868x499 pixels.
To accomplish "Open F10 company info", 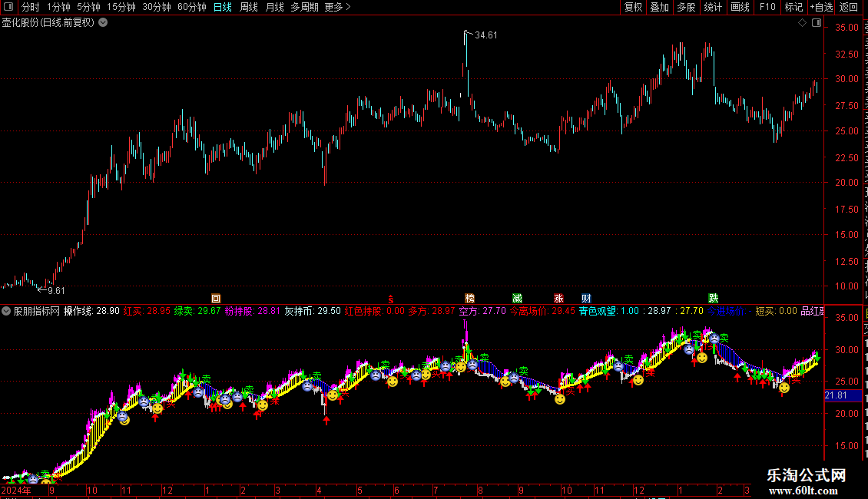I will [x=767, y=7].
